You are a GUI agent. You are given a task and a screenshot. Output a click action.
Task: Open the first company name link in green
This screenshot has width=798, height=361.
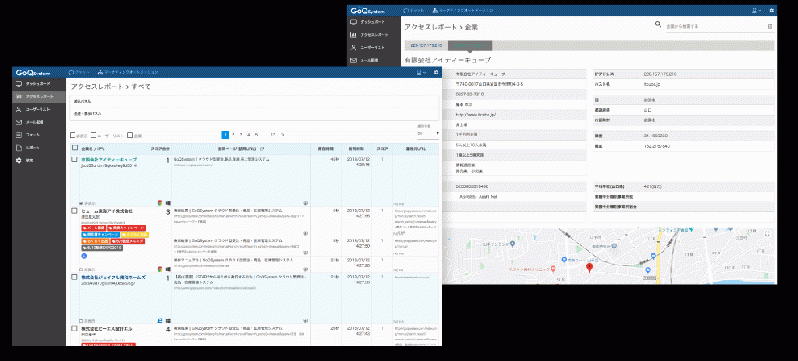109,159
